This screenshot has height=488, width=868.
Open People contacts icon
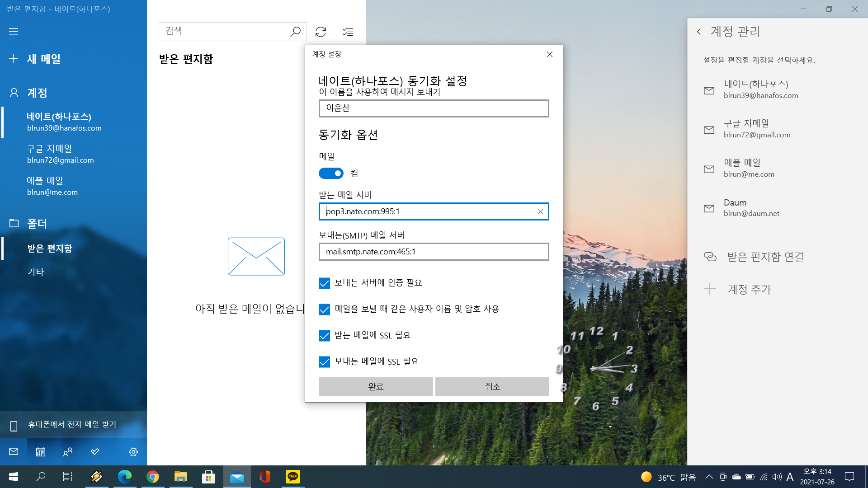click(68, 452)
